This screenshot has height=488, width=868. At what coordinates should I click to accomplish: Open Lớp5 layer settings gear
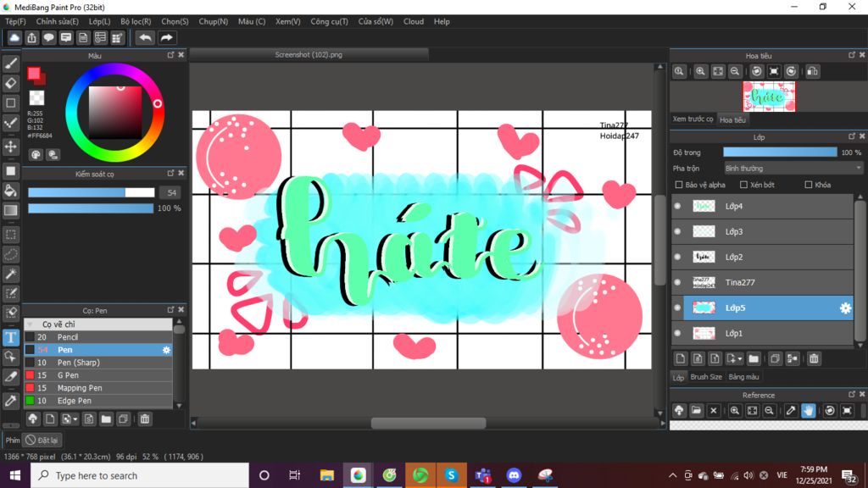coord(845,308)
